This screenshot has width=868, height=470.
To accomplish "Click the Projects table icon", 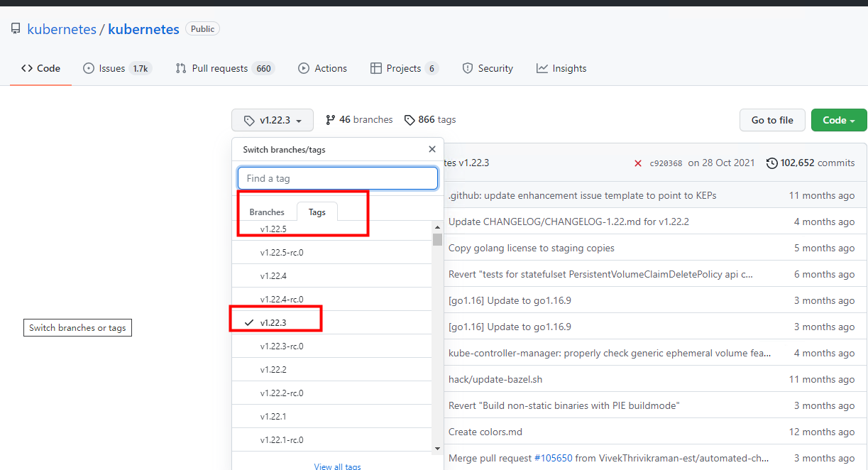I will coord(376,68).
